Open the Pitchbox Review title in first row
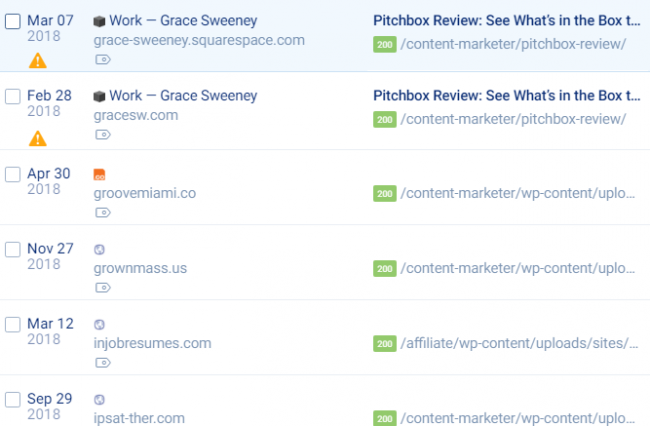650x426 pixels. click(x=507, y=20)
